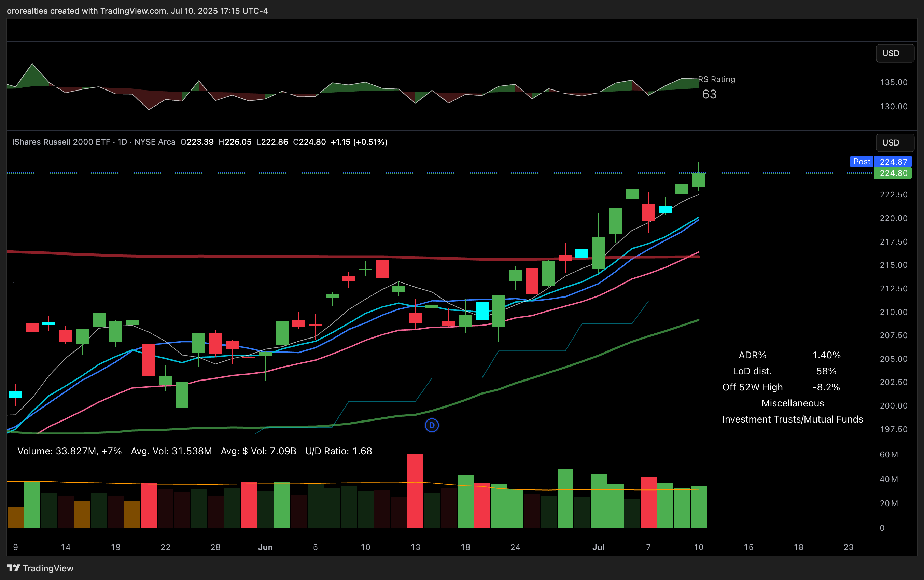Screen dimensions: 924x580
Task: Click the 200.00 price scale label
Action: (x=893, y=406)
